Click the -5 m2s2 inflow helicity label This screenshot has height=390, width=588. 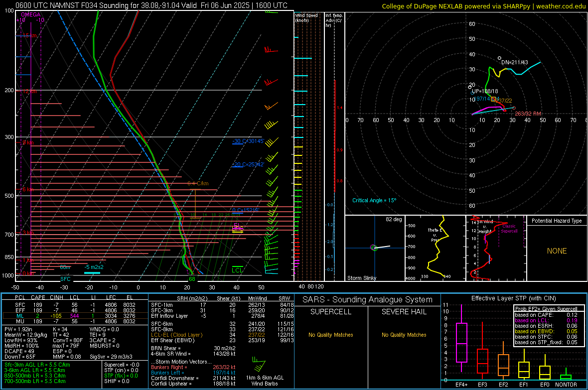94,267
